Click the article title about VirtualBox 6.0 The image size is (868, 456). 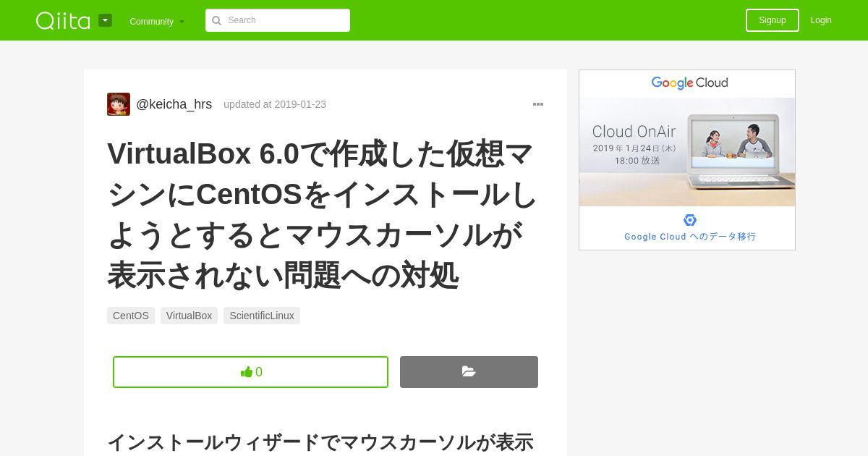pyautogui.click(x=323, y=214)
